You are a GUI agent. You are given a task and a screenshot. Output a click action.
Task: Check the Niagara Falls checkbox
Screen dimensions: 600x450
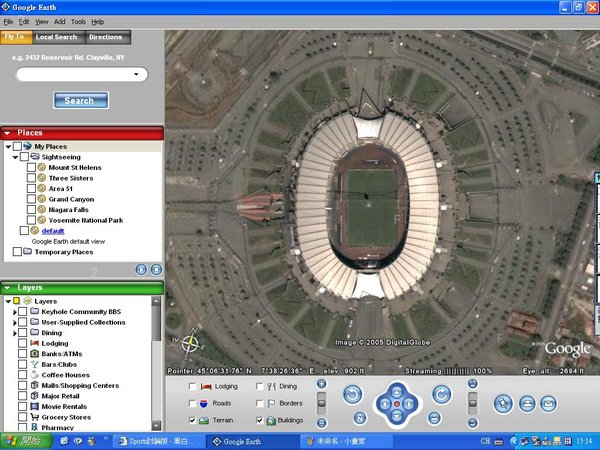coord(31,209)
